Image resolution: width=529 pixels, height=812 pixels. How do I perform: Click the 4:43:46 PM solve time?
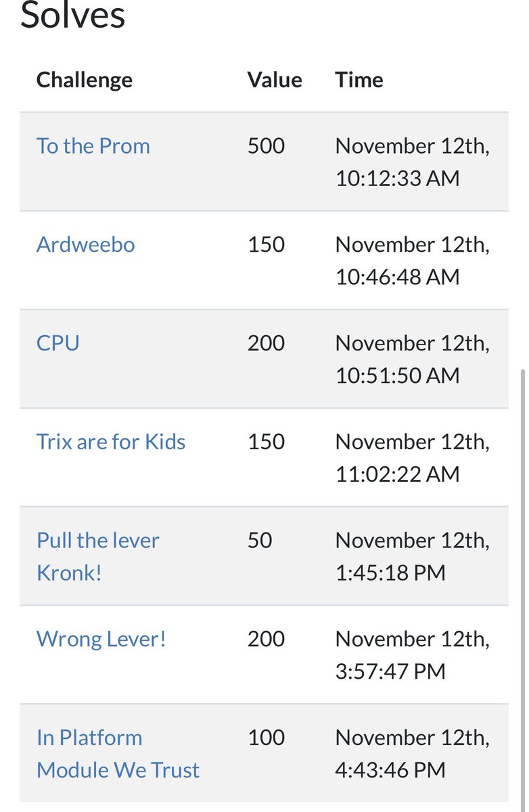tap(390, 770)
